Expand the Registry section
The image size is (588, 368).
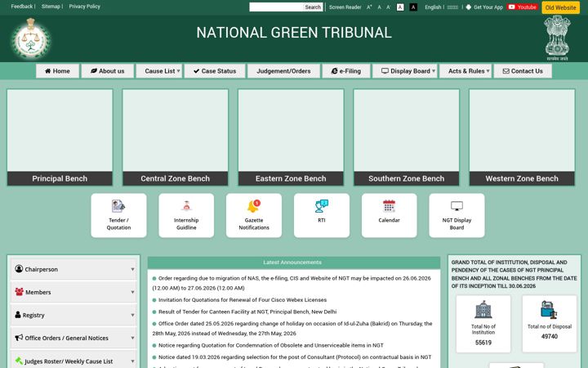coord(73,315)
